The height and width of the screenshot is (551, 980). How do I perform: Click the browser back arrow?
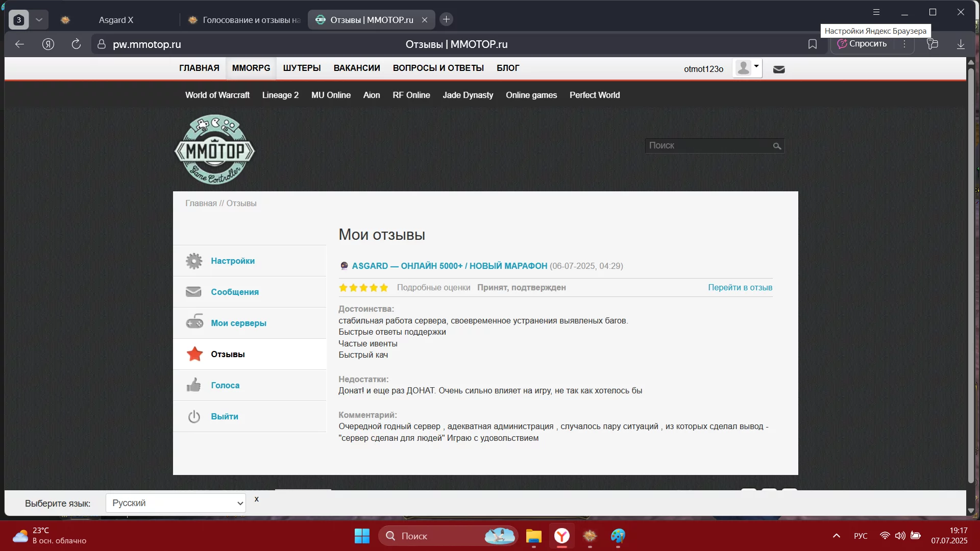(19, 44)
